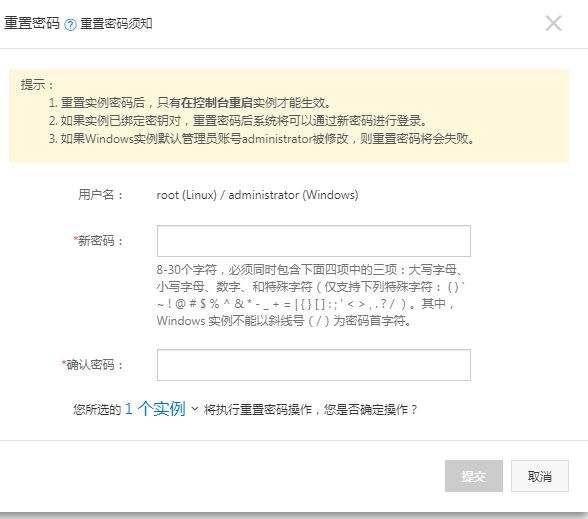Expand the chevron beside 1 个实例
Image resolution: width=588 pixels, height=519 pixels.
[x=195, y=408]
